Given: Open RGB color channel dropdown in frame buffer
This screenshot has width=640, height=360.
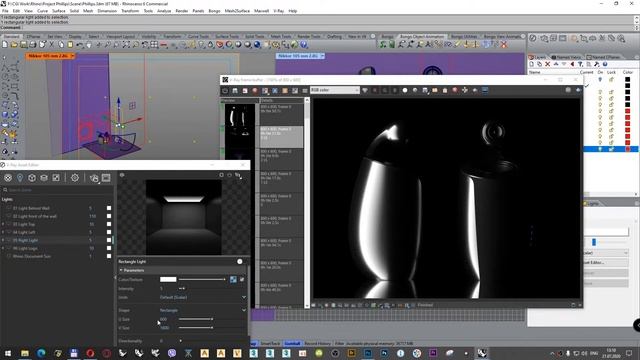Looking at the screenshot, I should 335,90.
